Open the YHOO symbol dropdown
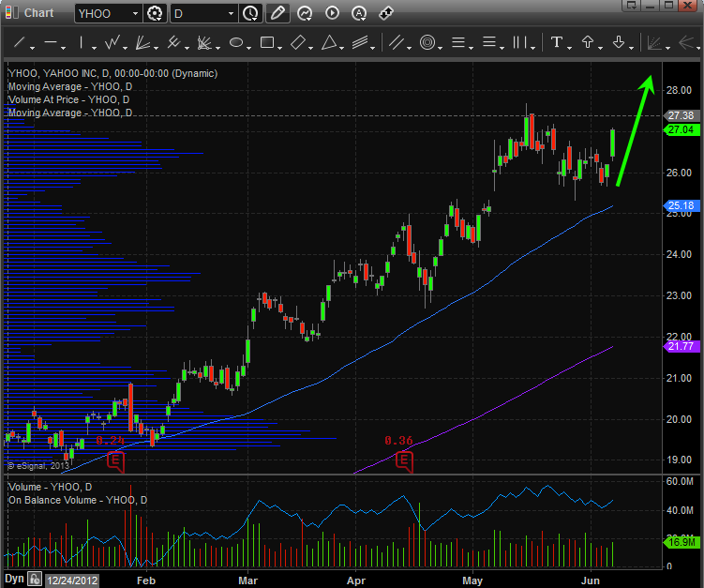Image resolution: width=704 pixels, height=588 pixels. [135, 14]
